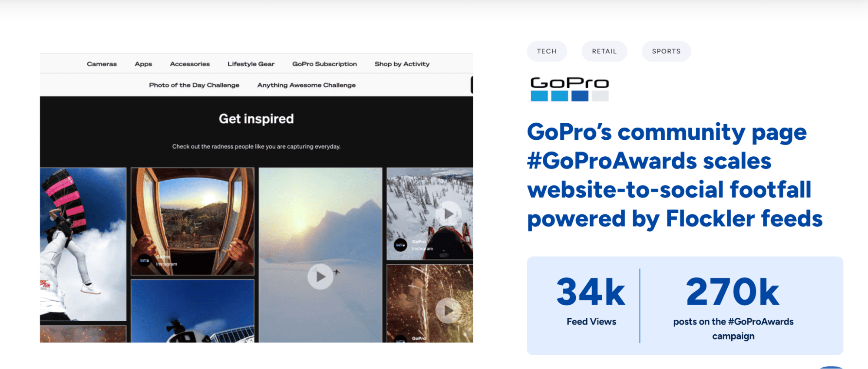
Task: Open the Cameras menu item
Action: coord(102,64)
